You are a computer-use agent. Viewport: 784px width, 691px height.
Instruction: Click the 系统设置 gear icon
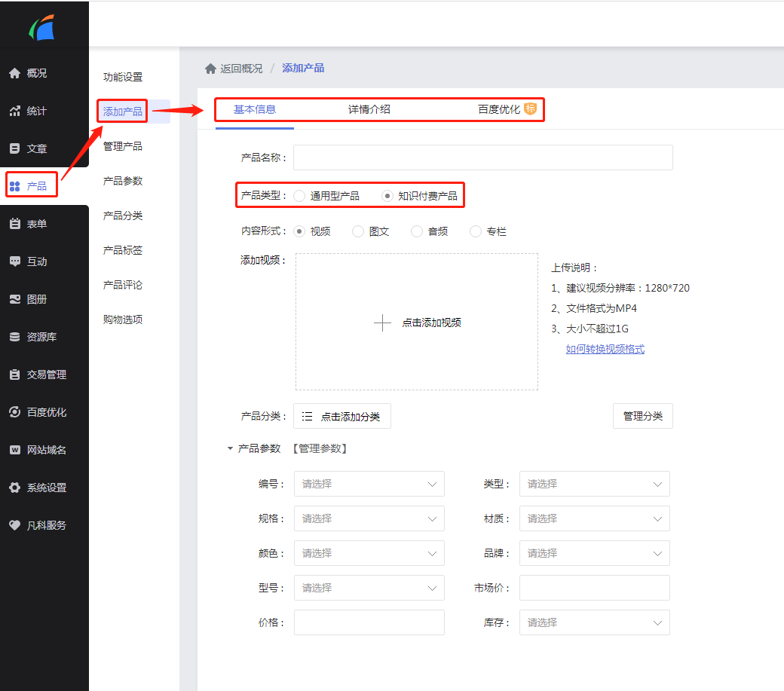(x=14, y=488)
